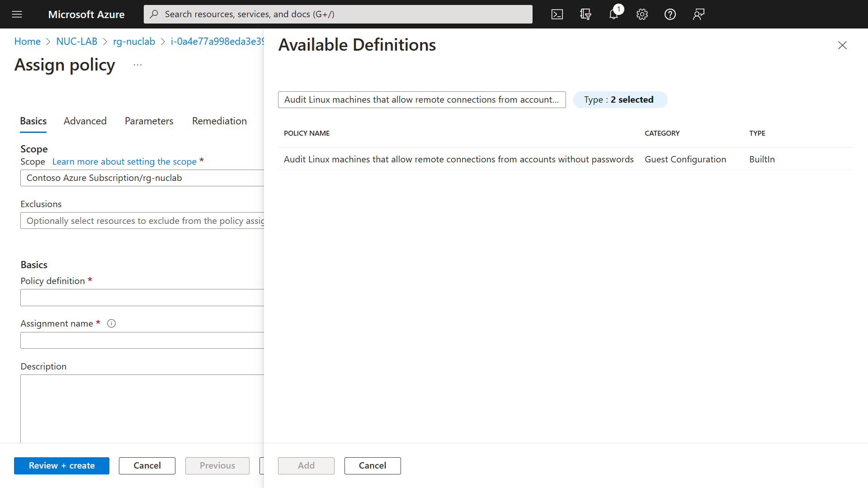Sort by the Category column header
This screenshot has width=868, height=488.
click(x=662, y=133)
